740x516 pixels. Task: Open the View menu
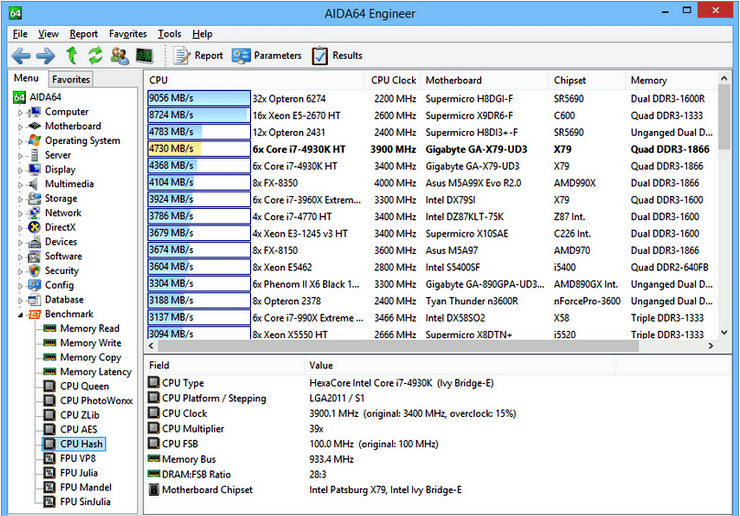click(x=48, y=34)
